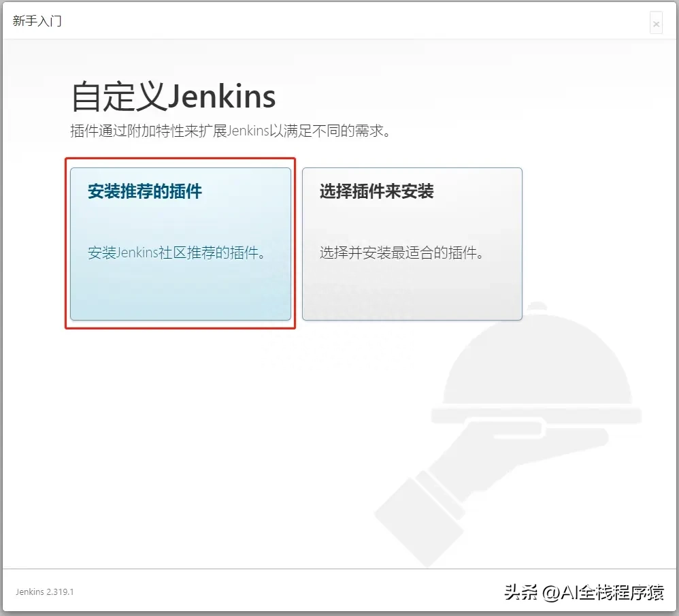679x616 pixels.
Task: Click the 自定义Jenkins main heading
Action: point(173,97)
